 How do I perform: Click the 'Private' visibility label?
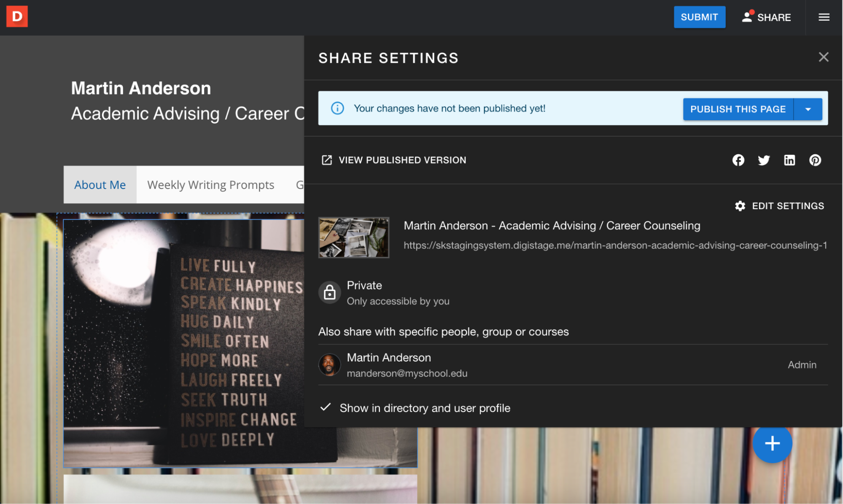pyautogui.click(x=364, y=286)
